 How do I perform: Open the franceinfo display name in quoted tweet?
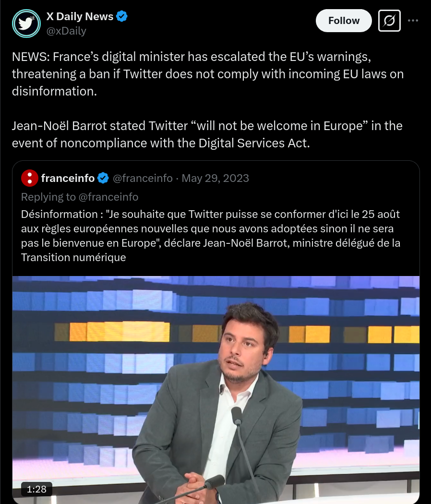coord(68,178)
